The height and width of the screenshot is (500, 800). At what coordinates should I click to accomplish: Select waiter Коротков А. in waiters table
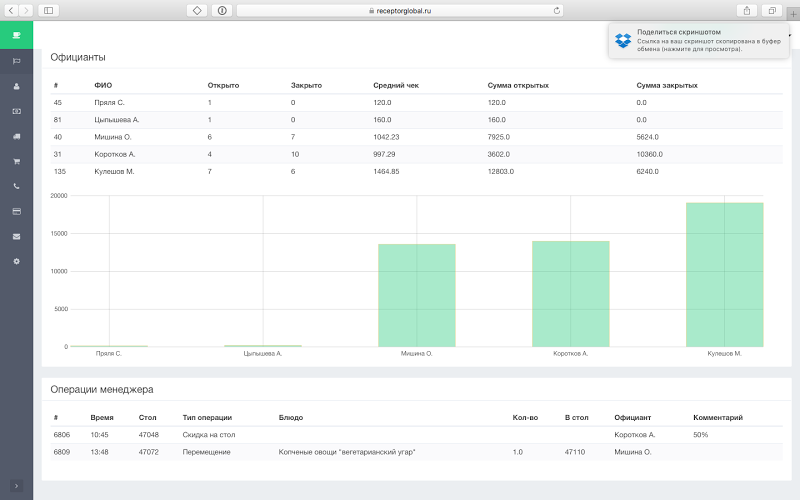(114, 154)
